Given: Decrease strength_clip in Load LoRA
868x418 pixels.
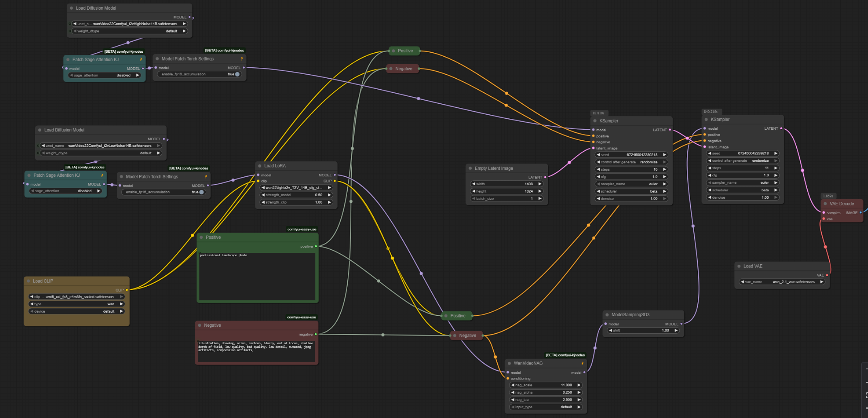Looking at the screenshot, I should click(x=263, y=202).
